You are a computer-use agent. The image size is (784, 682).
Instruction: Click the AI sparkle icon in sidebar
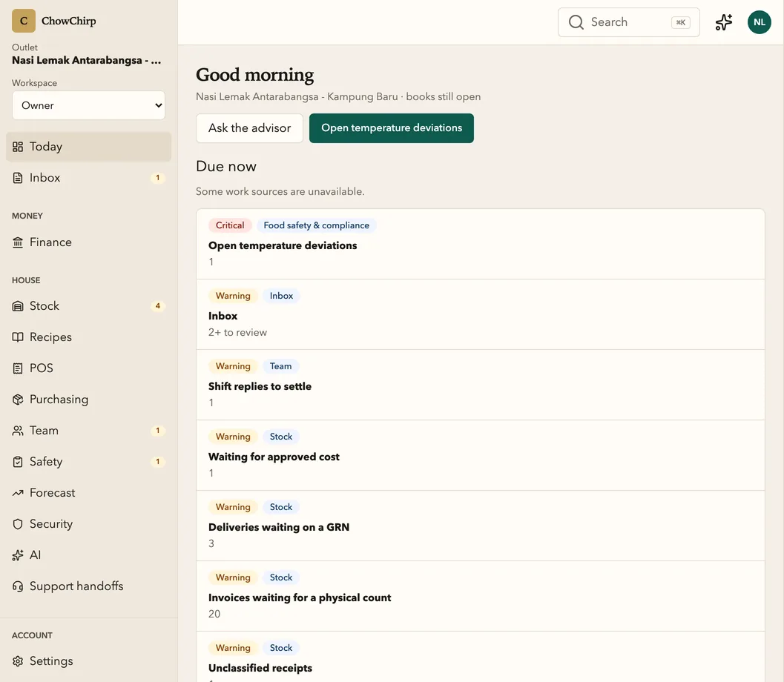[x=18, y=555]
